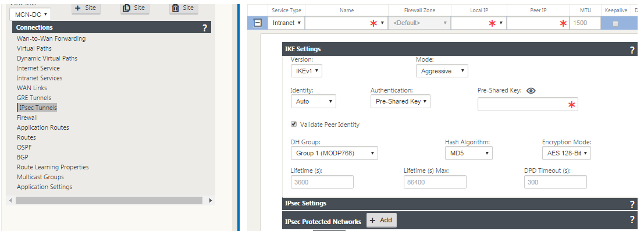644x231 pixels.
Task: Open Application Settings item
Action: (44, 187)
